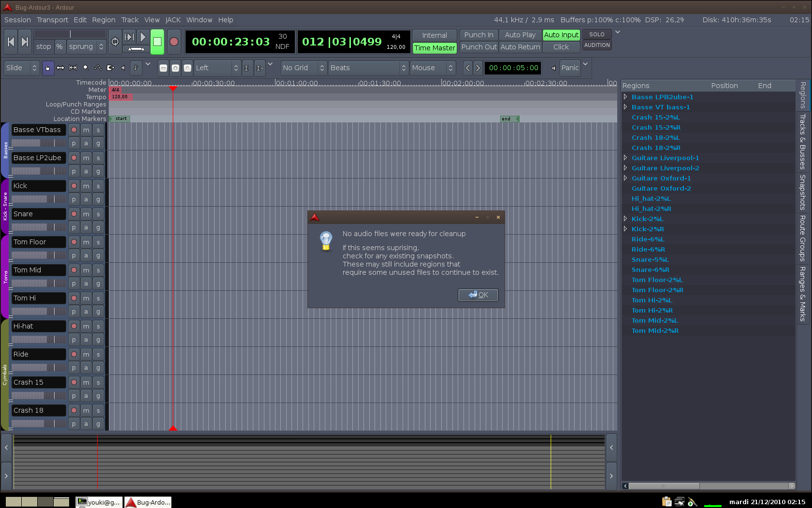
Task: Enable the Punch In button
Action: click(478, 35)
